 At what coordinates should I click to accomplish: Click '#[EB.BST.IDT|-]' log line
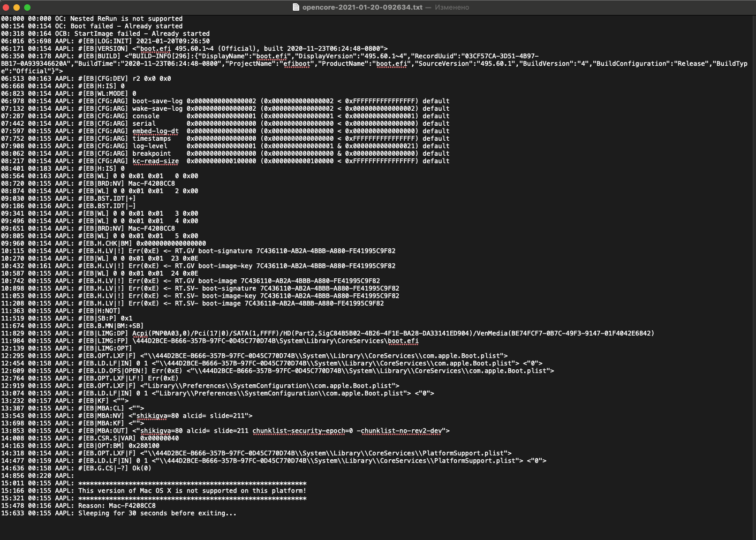[69, 206]
